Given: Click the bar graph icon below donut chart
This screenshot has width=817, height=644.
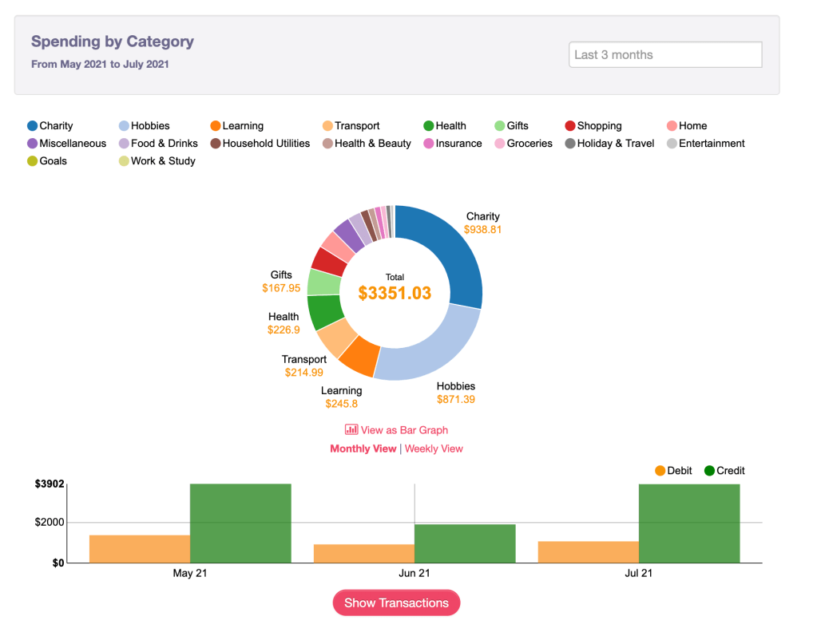Looking at the screenshot, I should [351, 430].
